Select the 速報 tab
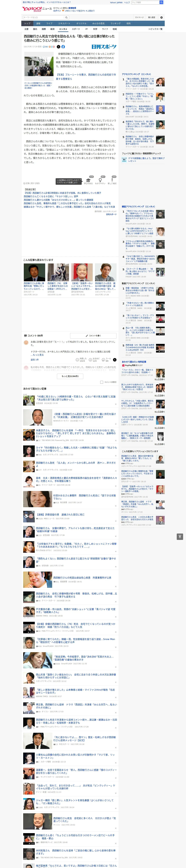Screen dimensions: 186x868 click(38, 24)
